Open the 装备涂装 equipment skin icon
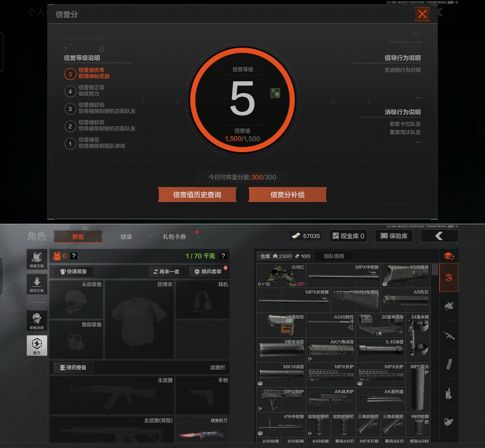The image size is (485, 448). tap(37, 321)
